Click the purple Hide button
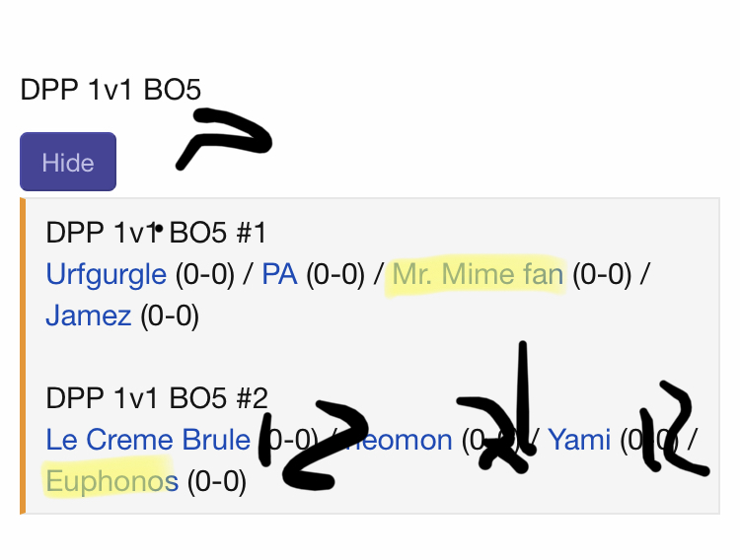Viewport: 740px width, 560px height. click(68, 162)
